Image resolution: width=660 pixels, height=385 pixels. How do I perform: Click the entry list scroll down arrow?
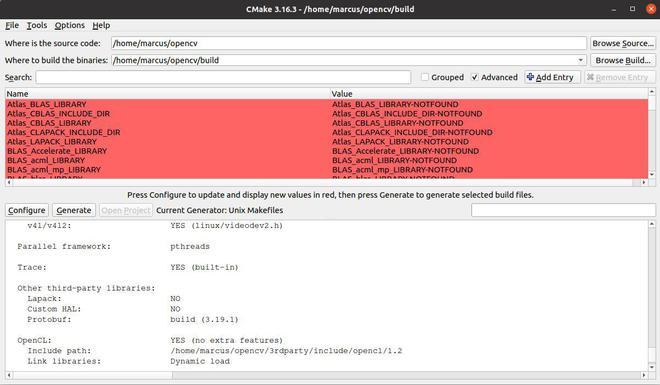[652, 175]
